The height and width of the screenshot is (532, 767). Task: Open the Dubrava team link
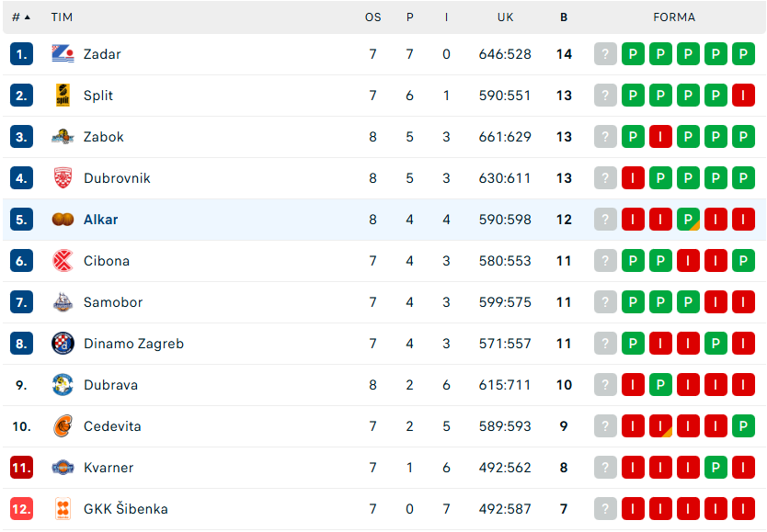point(110,385)
